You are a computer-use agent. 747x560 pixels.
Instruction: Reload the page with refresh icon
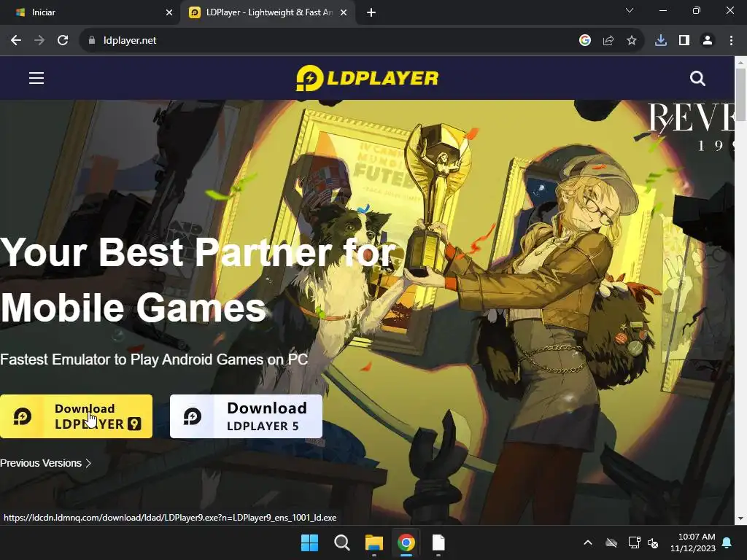[x=63, y=41]
